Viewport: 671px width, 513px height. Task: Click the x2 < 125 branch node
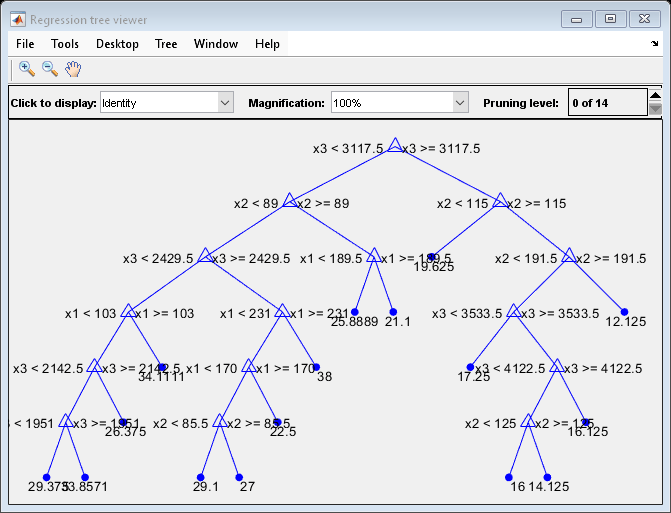coord(528,421)
